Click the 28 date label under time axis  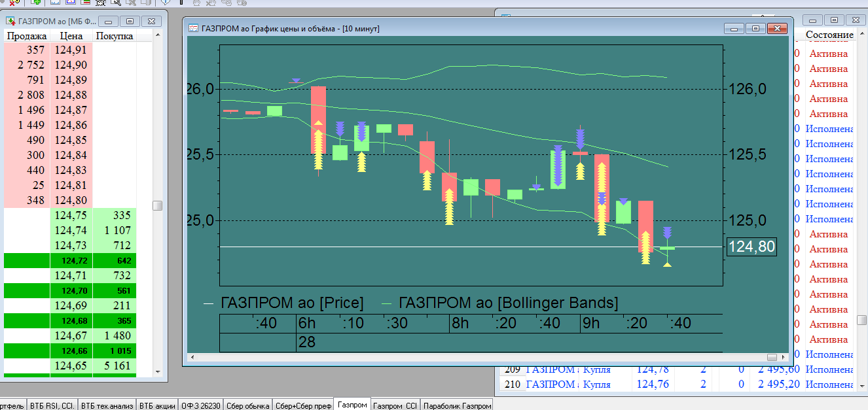pos(307,342)
